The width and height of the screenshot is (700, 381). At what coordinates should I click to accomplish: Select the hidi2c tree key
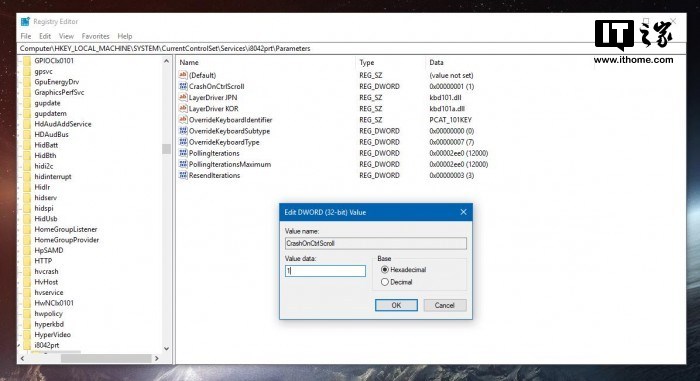[x=44, y=166]
